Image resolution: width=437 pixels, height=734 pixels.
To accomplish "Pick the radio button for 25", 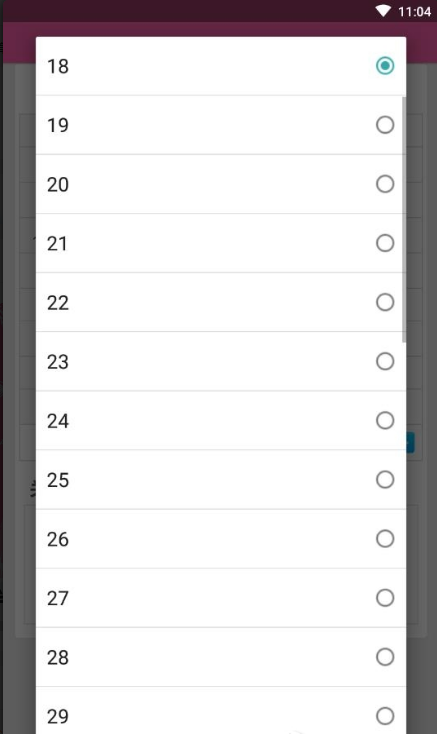I will tap(385, 480).
